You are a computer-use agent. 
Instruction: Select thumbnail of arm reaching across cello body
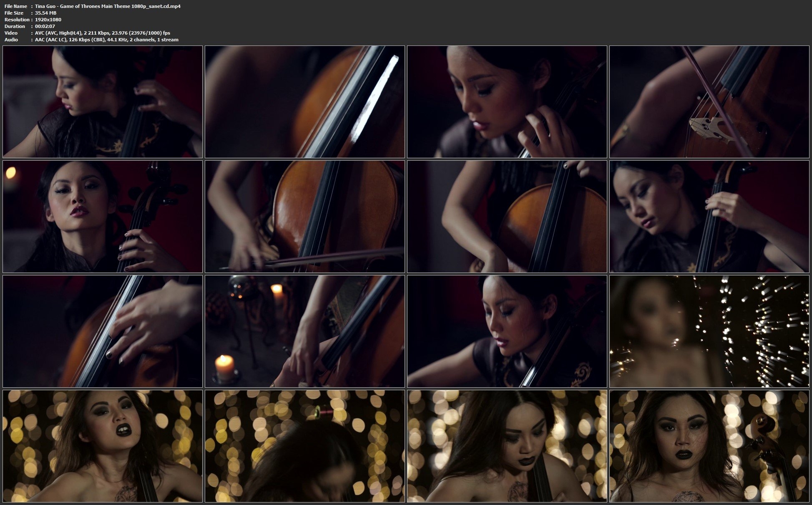(507, 217)
